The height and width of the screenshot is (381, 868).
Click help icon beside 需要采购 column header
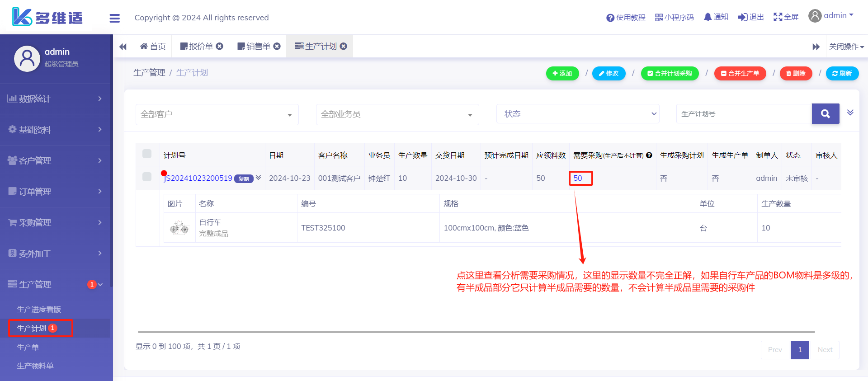click(649, 155)
